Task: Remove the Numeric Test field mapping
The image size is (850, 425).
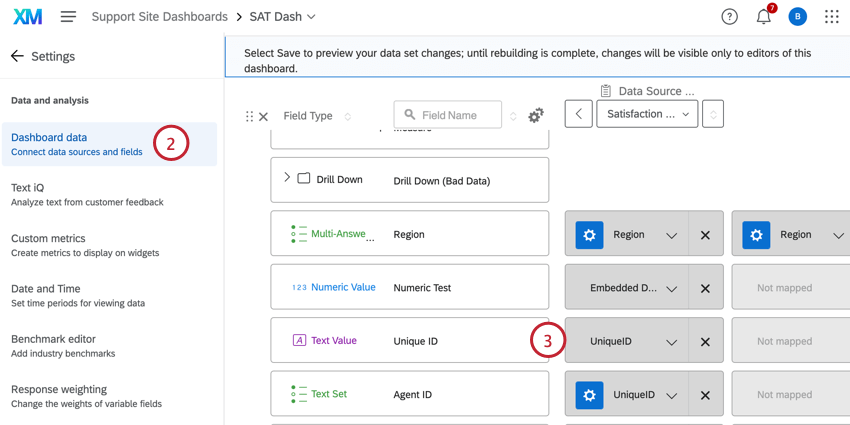Action: (705, 288)
